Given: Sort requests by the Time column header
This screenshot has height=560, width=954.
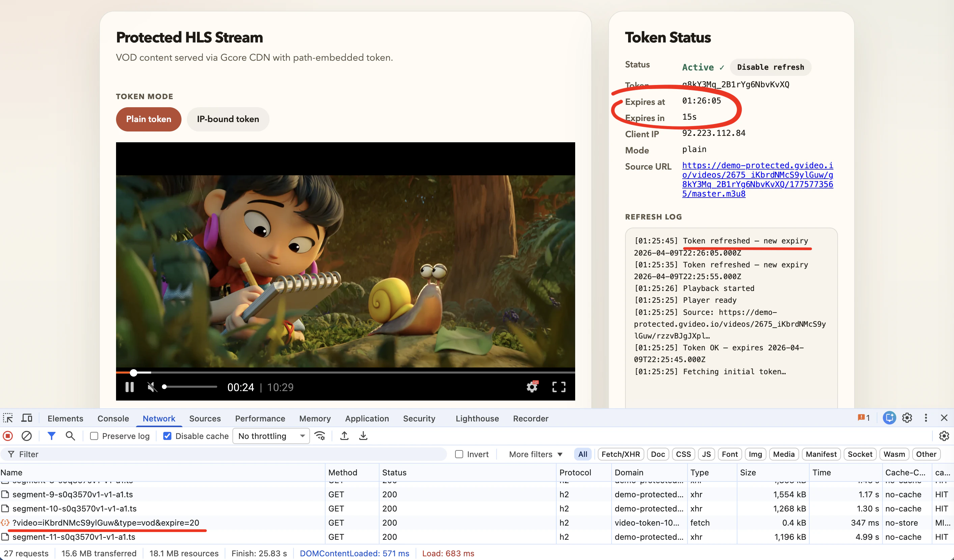Looking at the screenshot, I should pos(845,472).
